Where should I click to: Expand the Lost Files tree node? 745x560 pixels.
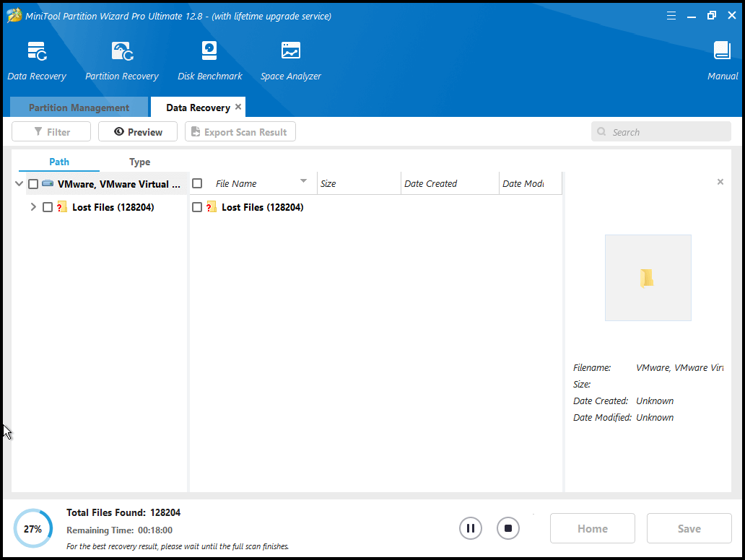pos(33,206)
